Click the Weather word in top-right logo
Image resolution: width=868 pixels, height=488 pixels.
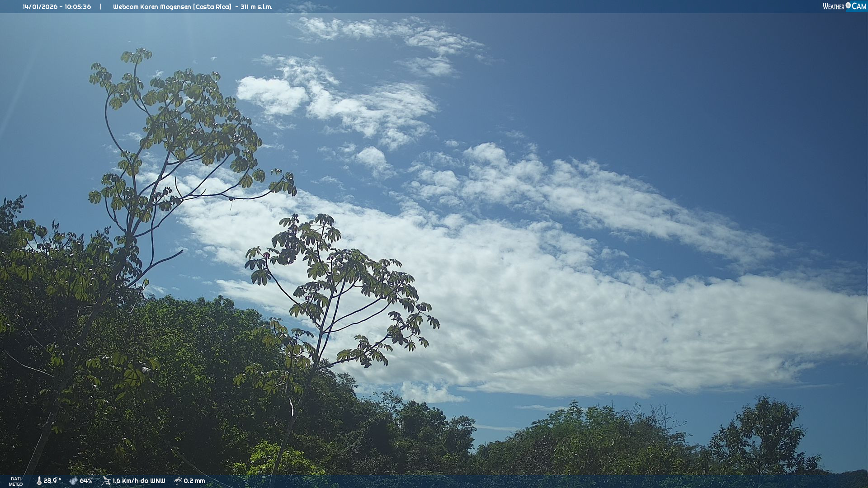coord(833,6)
